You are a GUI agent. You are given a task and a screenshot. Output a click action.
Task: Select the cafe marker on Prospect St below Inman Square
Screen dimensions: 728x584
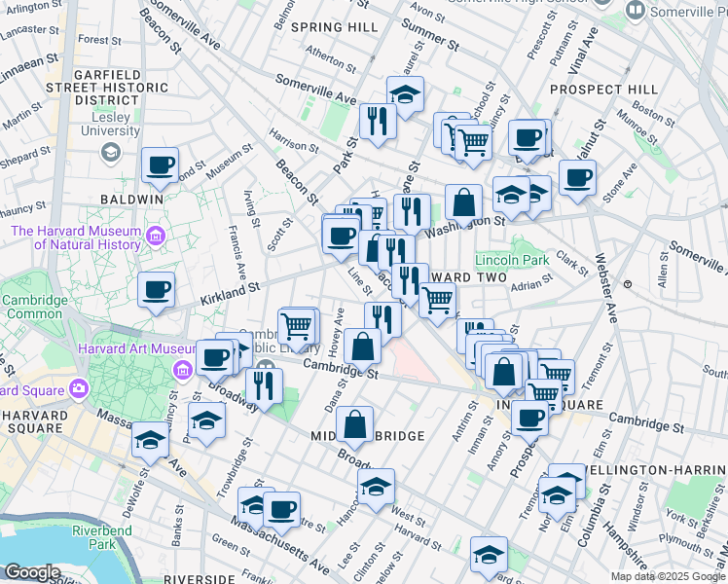529,421
